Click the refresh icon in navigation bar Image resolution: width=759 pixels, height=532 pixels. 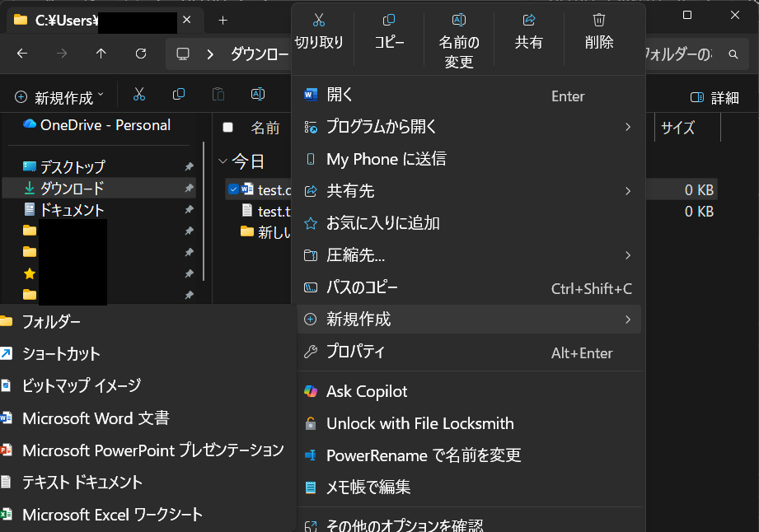tap(141, 54)
